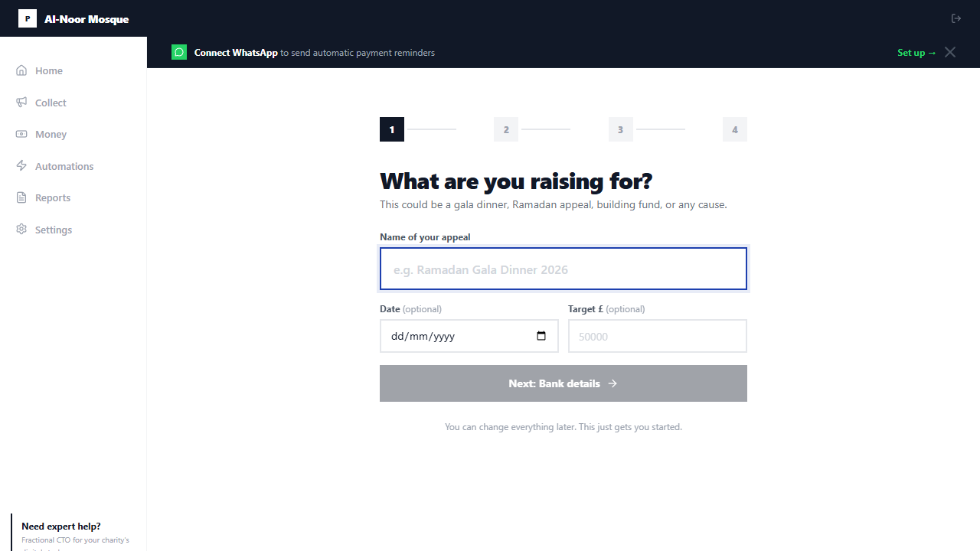Dismiss the Connect WhatsApp banner
The height and width of the screenshot is (551, 980).
point(950,52)
